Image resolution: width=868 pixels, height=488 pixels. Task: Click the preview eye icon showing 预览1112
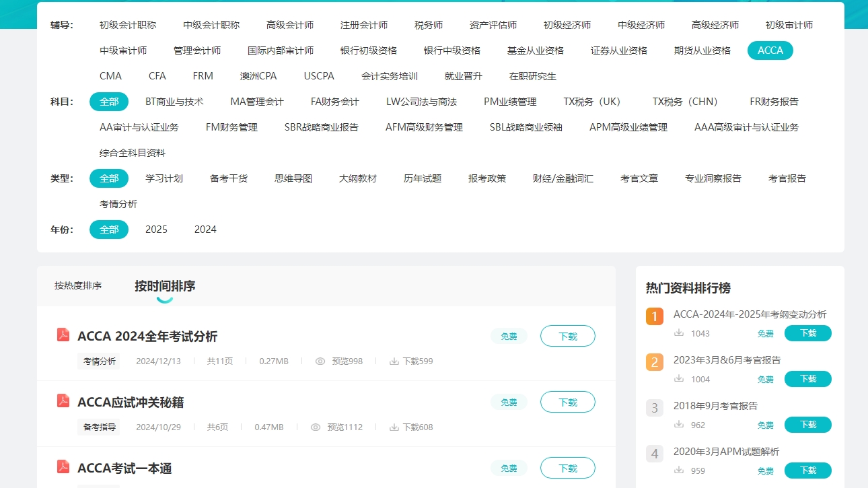[x=316, y=427]
